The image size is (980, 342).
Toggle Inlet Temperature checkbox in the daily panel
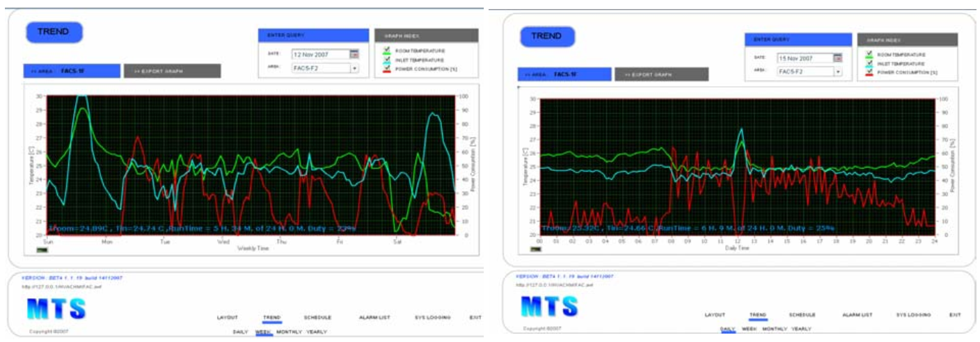(x=869, y=63)
